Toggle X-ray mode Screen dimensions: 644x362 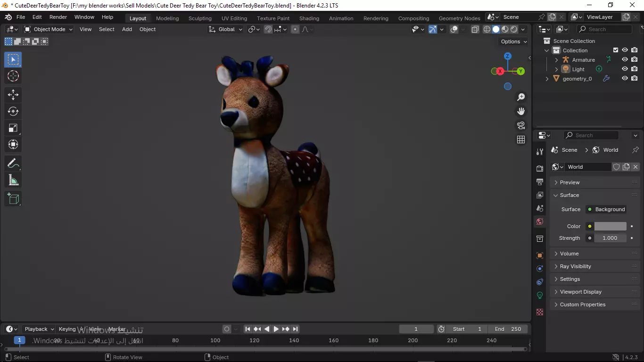click(x=475, y=29)
